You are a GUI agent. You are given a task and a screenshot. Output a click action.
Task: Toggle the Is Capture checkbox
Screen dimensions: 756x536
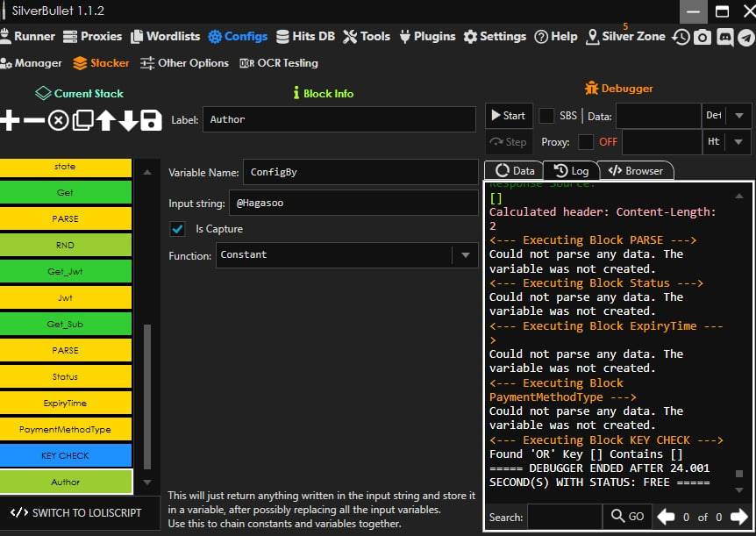(x=178, y=229)
